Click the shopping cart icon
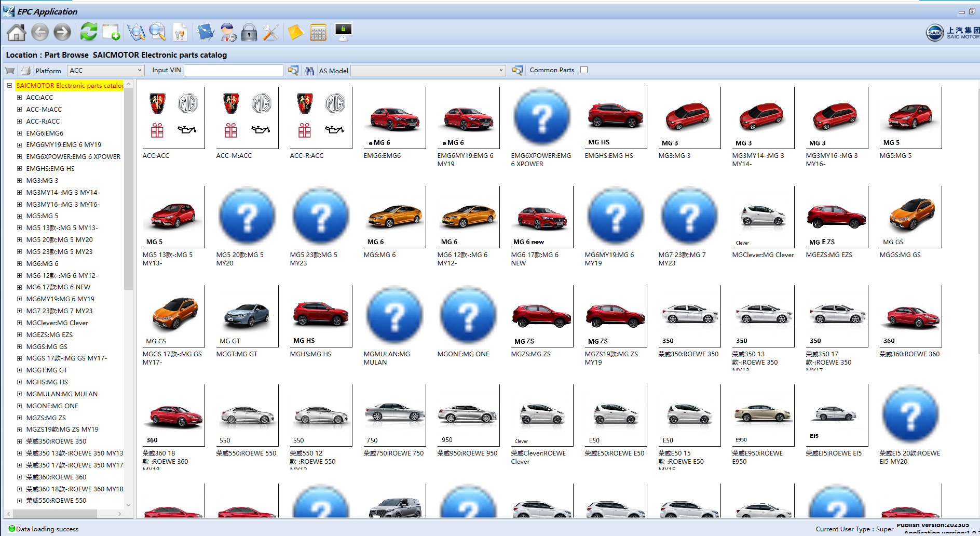 [10, 71]
